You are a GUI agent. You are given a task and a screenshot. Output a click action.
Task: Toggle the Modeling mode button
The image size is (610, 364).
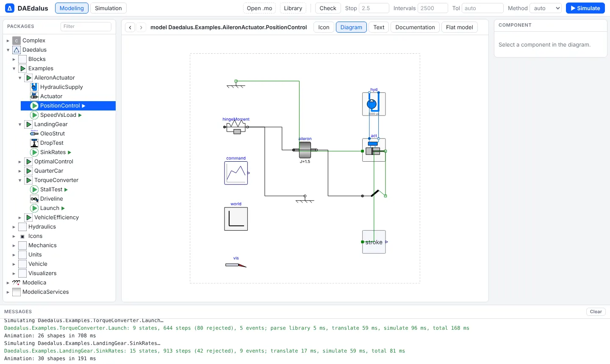(x=72, y=8)
